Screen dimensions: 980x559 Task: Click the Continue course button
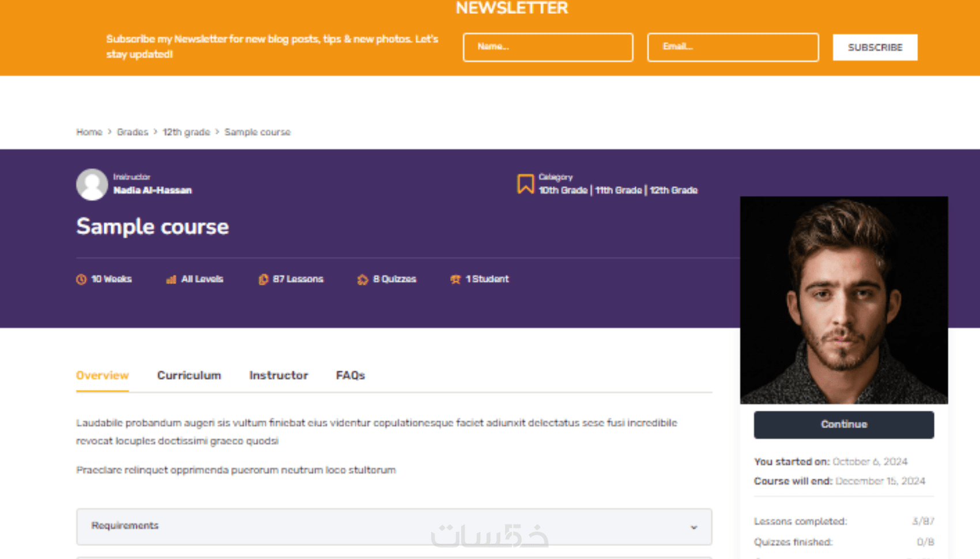[844, 425]
